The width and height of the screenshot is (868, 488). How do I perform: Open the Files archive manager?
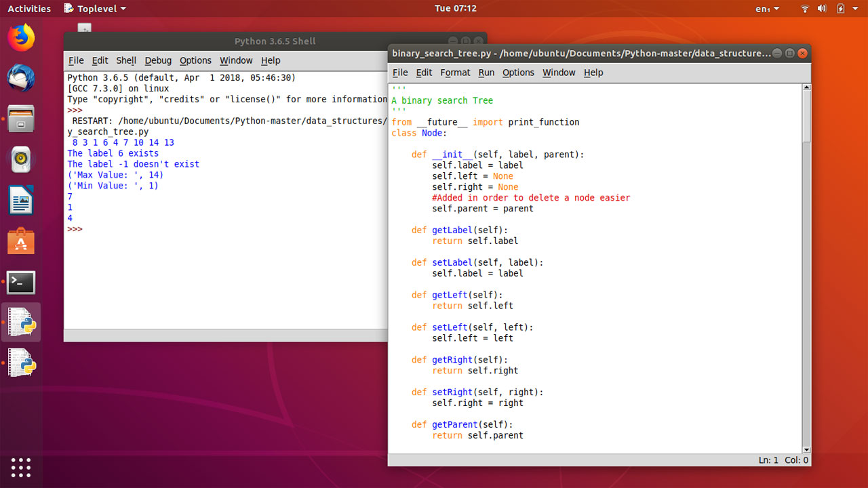coord(20,119)
